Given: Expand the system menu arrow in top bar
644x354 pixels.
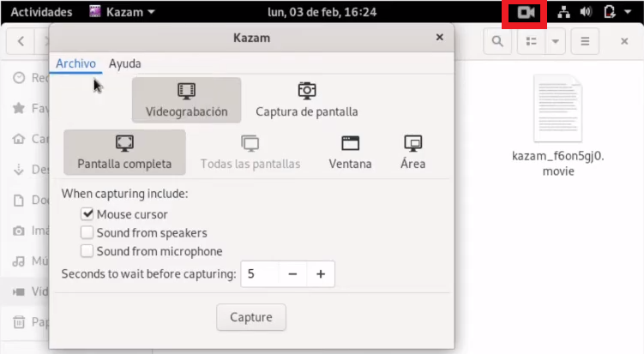Looking at the screenshot, I should coord(628,12).
